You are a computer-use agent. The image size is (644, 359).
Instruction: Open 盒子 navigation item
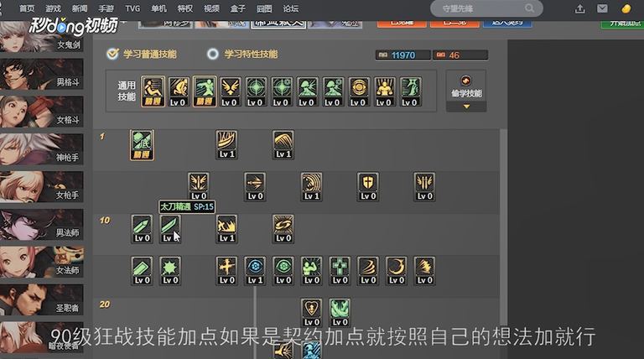pos(238,8)
